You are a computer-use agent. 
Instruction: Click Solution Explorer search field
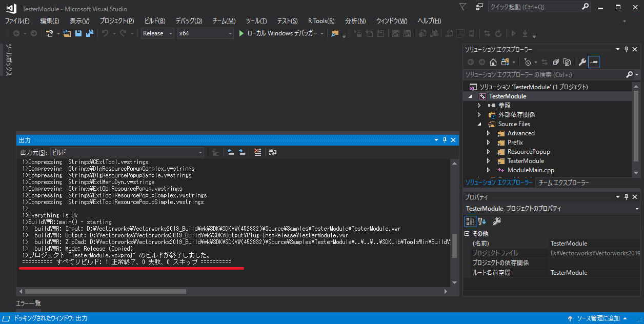(x=545, y=75)
